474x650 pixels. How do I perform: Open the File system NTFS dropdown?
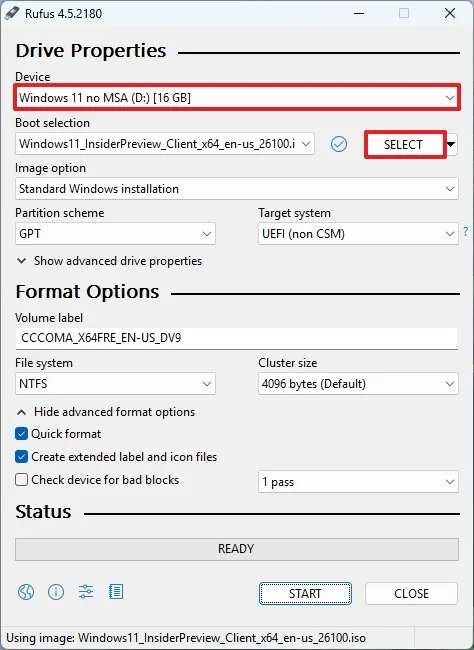(x=115, y=383)
